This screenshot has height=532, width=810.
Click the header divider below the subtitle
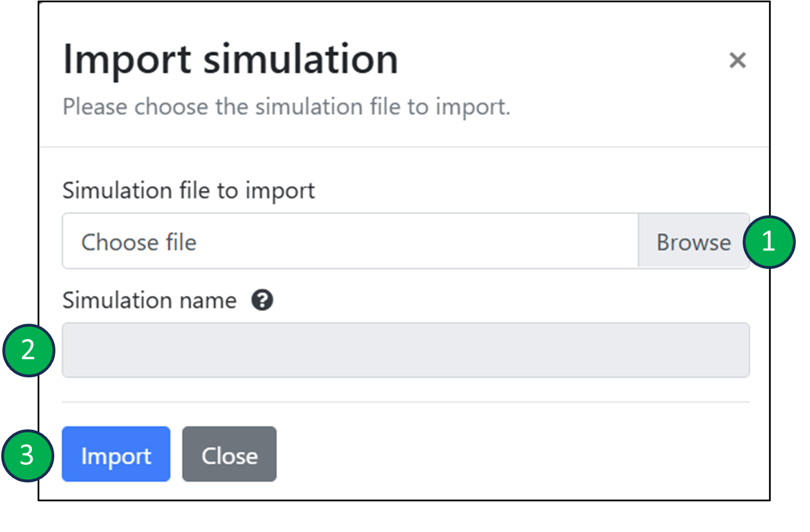pyautogui.click(x=404, y=147)
